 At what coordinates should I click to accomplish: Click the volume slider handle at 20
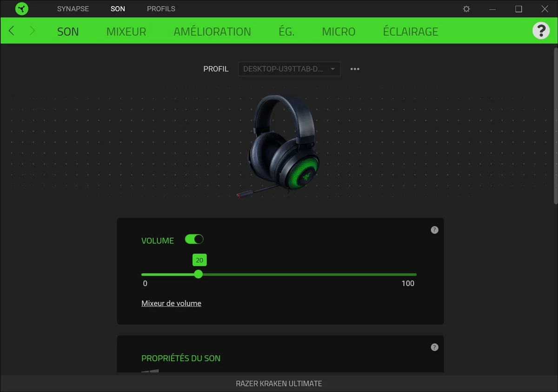199,274
